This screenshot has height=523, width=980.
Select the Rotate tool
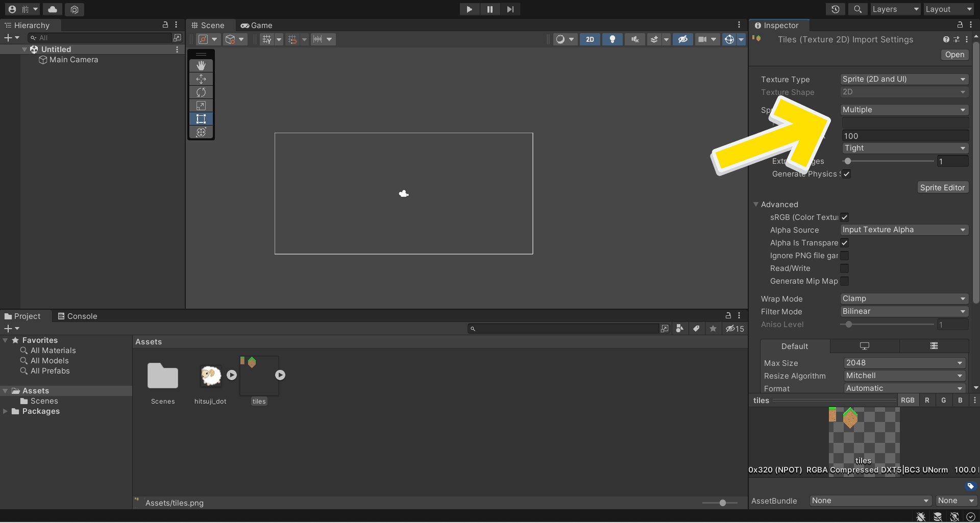click(201, 92)
